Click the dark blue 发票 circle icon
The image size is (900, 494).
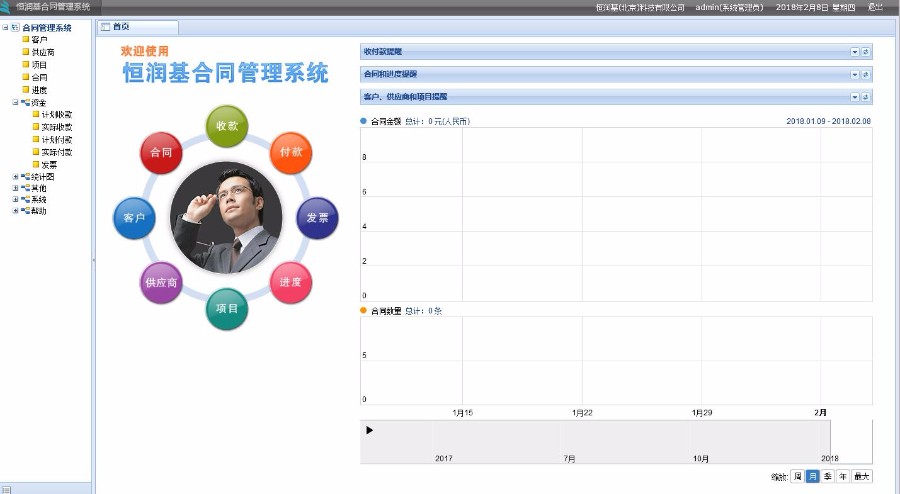(x=317, y=218)
